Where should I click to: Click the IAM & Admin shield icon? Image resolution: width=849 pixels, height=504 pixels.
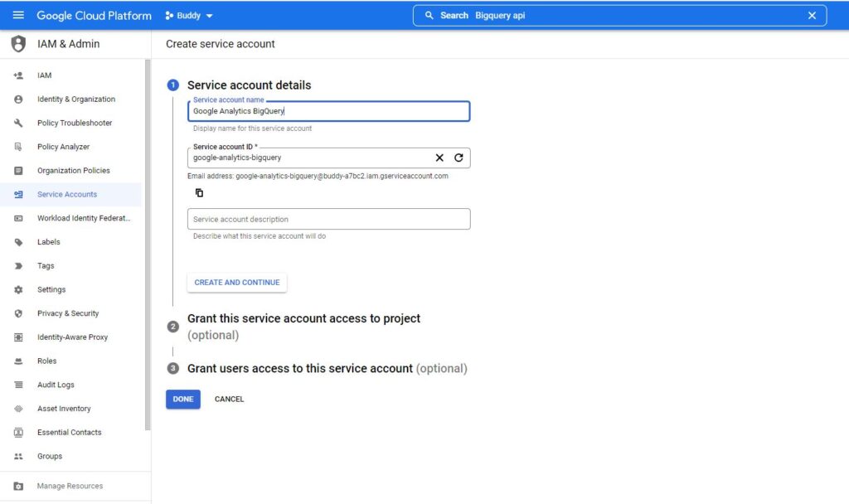pos(18,44)
